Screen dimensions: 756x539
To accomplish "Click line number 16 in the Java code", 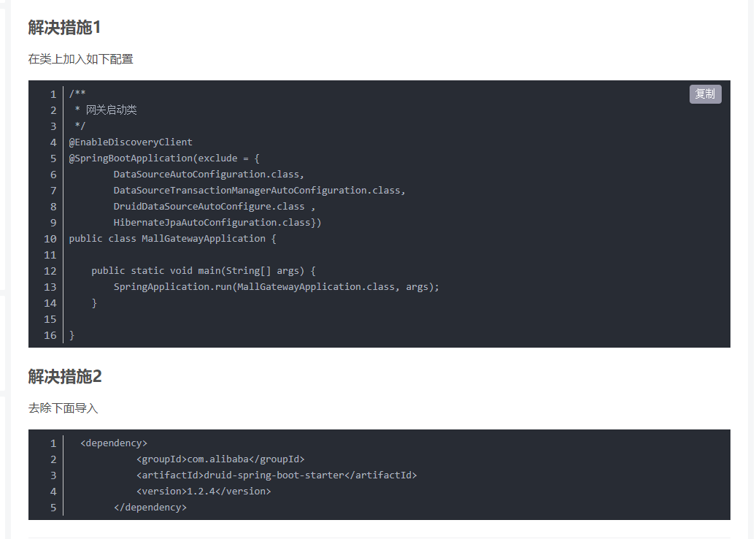I will 50,335.
